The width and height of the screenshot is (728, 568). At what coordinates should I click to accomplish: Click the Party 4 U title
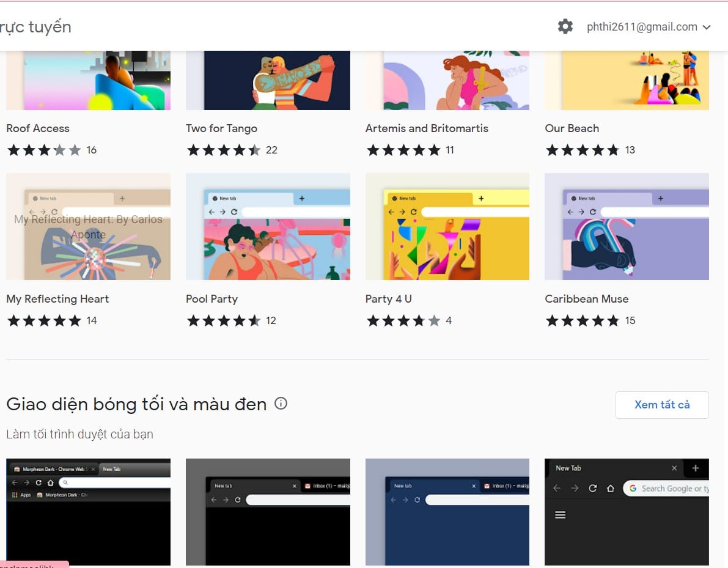[389, 299]
